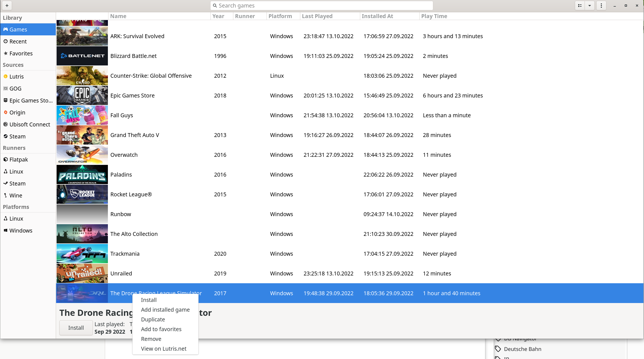
Task: Select the Origin source icon
Action: [x=6, y=113]
